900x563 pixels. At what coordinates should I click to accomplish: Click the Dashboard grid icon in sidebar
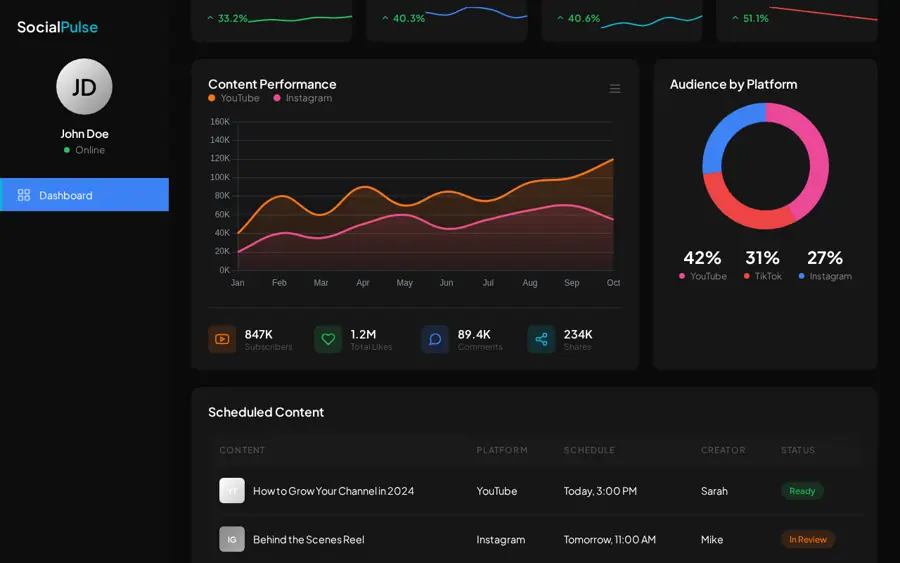tap(24, 195)
